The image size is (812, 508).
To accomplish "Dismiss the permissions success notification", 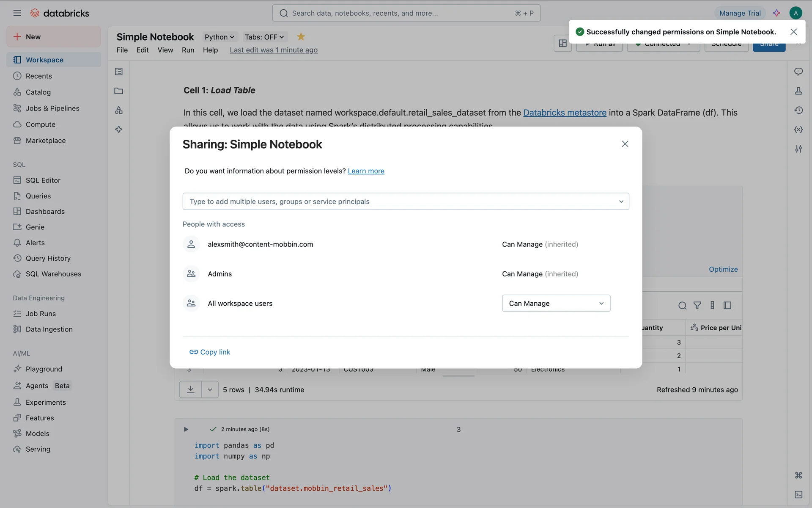I will (793, 32).
